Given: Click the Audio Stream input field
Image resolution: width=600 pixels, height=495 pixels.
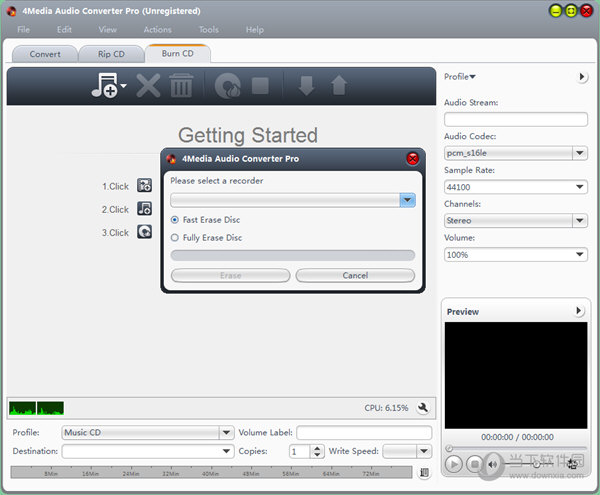Looking at the screenshot, I should (x=515, y=119).
